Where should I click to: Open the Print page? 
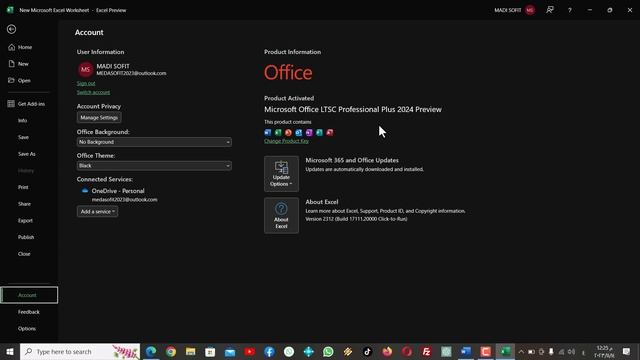23,187
